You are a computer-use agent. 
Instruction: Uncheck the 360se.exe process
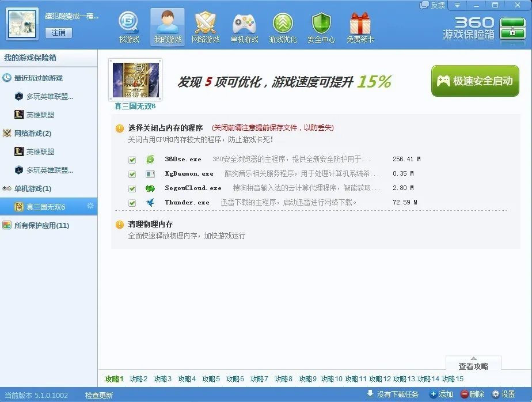[x=132, y=158]
